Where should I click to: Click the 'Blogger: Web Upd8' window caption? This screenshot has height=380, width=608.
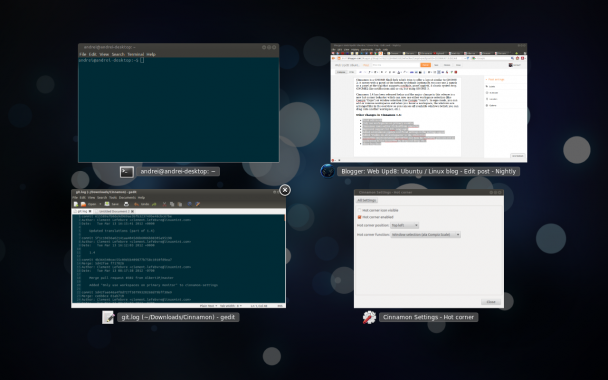click(x=428, y=171)
